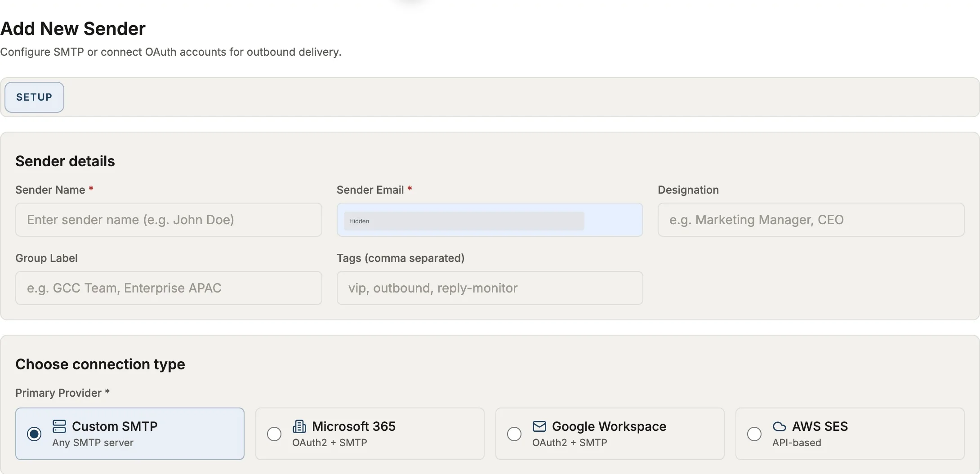Focus the Sender Name input field
This screenshot has width=980, height=474.
tap(169, 220)
